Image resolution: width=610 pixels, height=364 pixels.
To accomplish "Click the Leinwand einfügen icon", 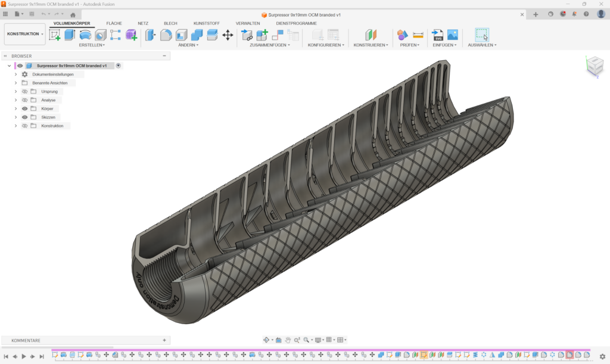I will pyautogui.click(x=452, y=34).
